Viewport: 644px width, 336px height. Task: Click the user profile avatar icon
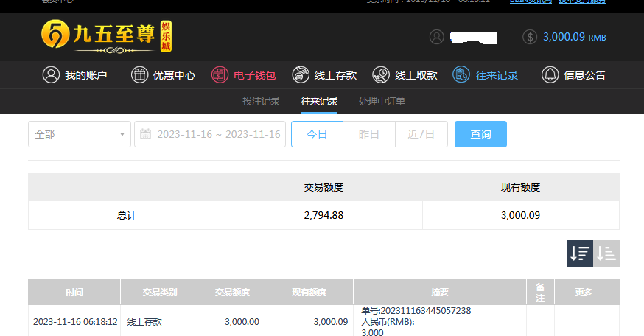click(x=437, y=37)
